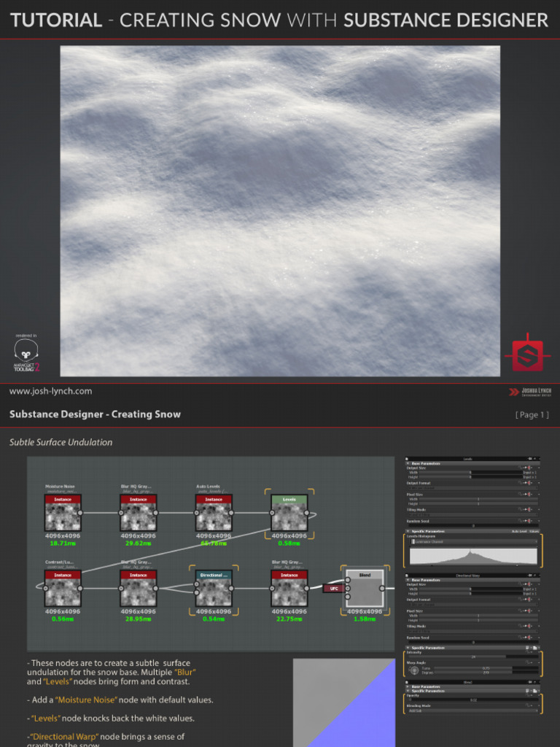560x747 pixels.
Task: Adjust the Blend Opacity slider
Action: point(473,700)
